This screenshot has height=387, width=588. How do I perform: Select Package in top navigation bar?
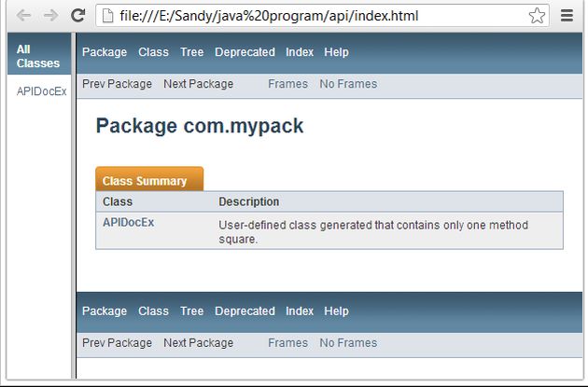pyautogui.click(x=105, y=52)
